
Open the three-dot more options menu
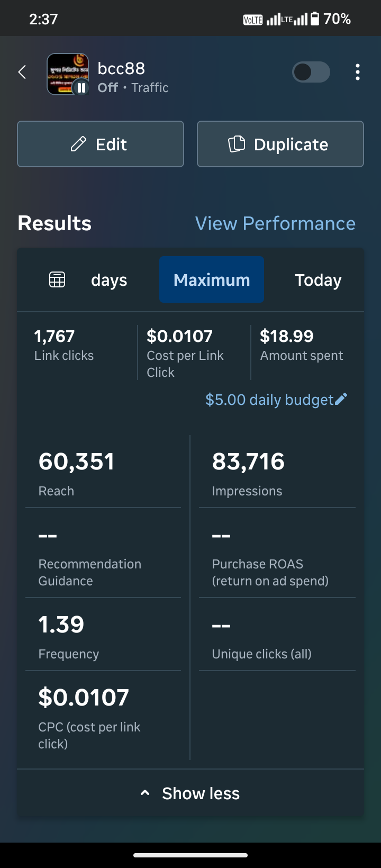(358, 72)
